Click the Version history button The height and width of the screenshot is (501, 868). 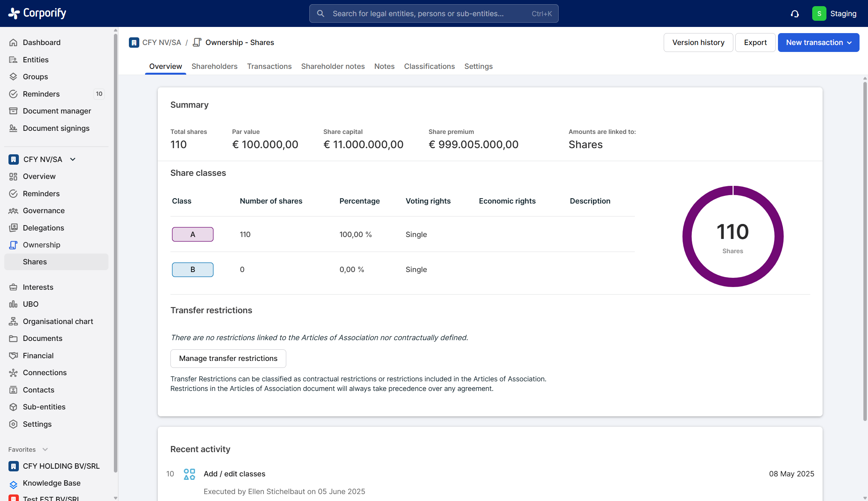click(698, 42)
